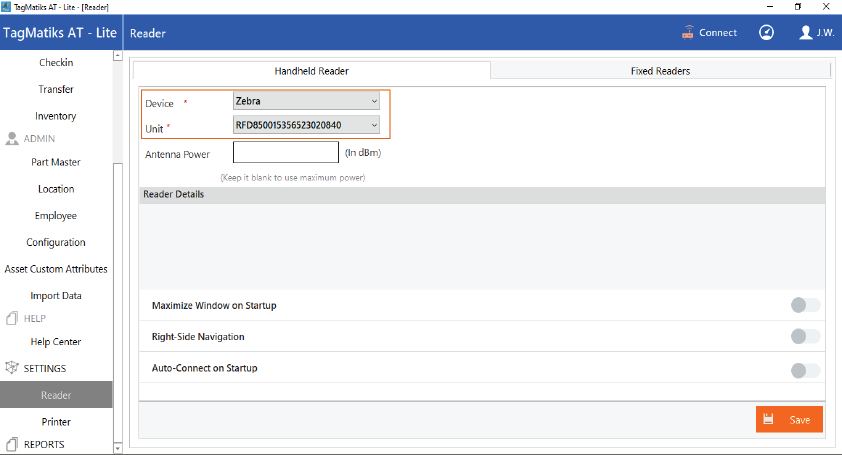The width and height of the screenshot is (842, 455).
Task: Open the dashboard gauge icon
Action: click(x=766, y=32)
